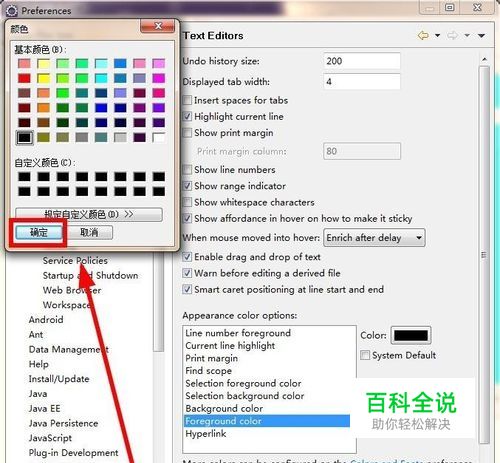Image resolution: width=500 pixels, height=463 pixels.
Task: Open the forward history dropdown arrow
Action: click(x=467, y=35)
